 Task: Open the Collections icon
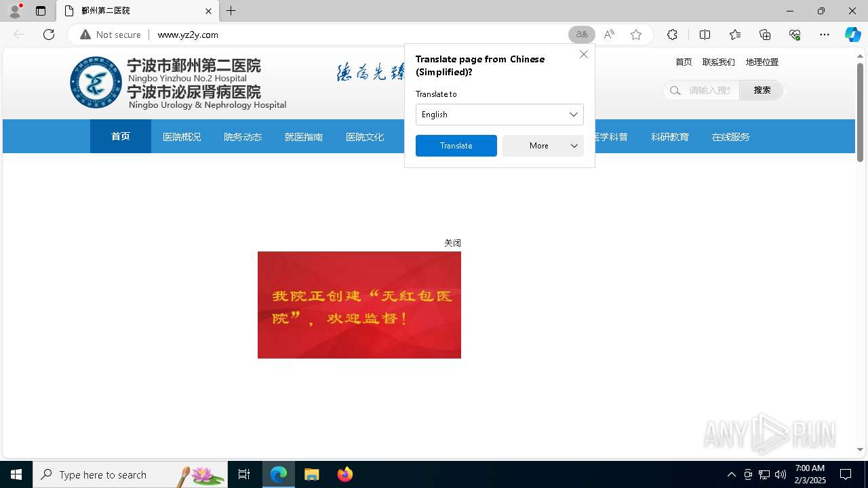pyautogui.click(x=765, y=35)
